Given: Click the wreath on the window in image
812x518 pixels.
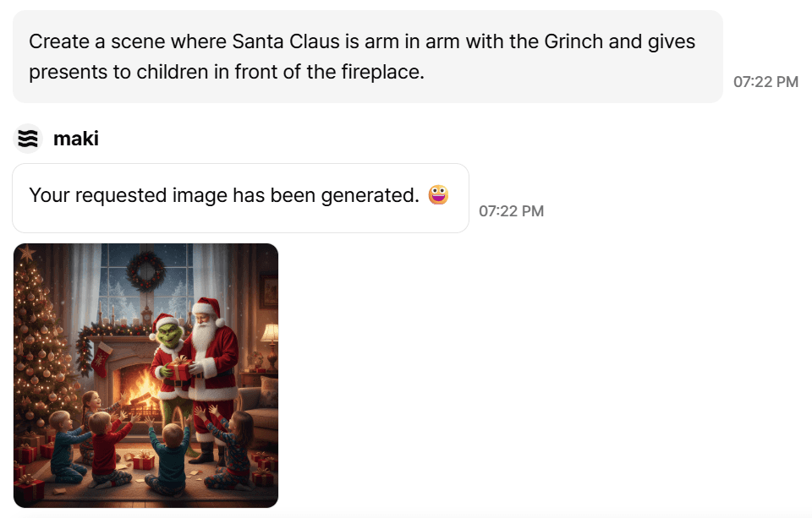Looking at the screenshot, I should point(146,272).
